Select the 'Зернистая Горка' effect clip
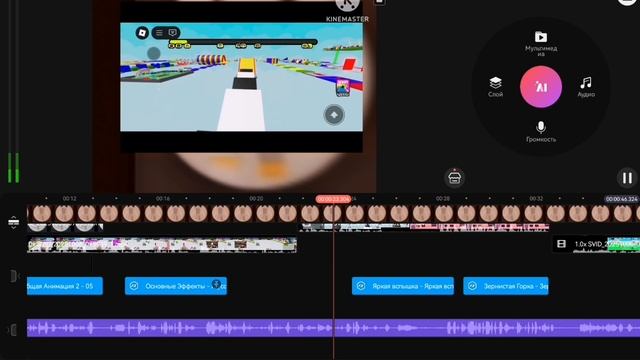The height and width of the screenshot is (360, 640). 506,286
